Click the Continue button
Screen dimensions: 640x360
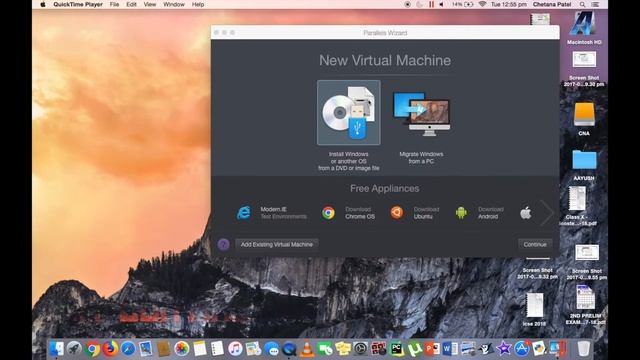[x=535, y=244]
